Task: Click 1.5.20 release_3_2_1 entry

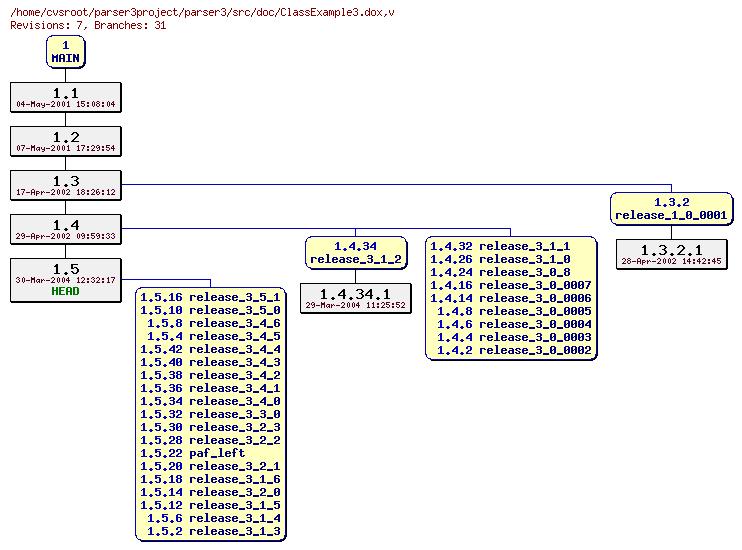Action: click(210, 467)
